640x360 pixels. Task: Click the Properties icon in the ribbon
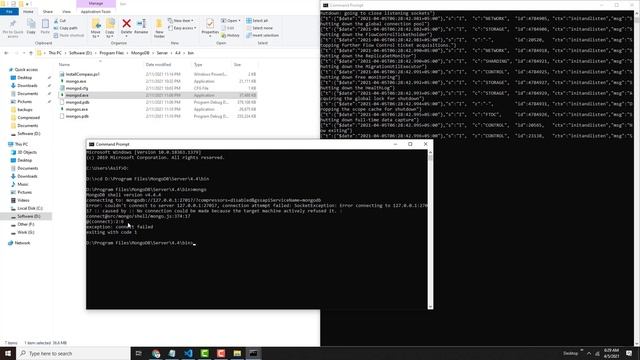(210, 24)
